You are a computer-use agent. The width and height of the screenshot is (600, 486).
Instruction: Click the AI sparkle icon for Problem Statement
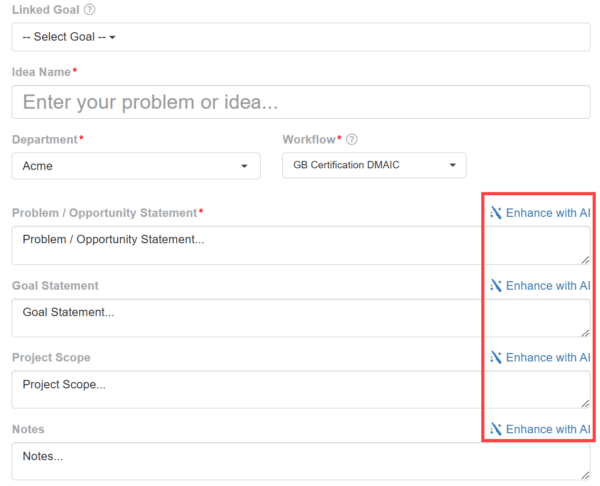[495, 213]
